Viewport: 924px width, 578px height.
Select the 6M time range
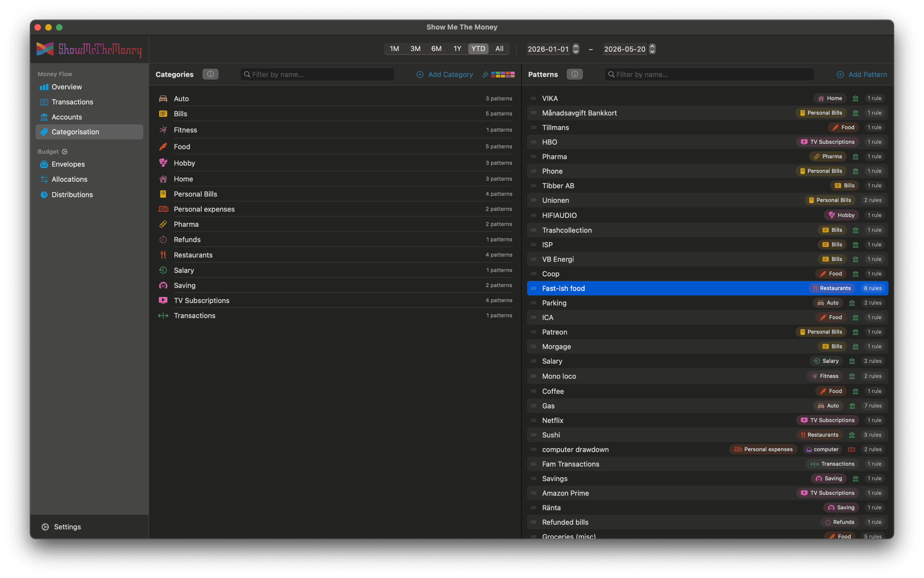pyautogui.click(x=436, y=48)
